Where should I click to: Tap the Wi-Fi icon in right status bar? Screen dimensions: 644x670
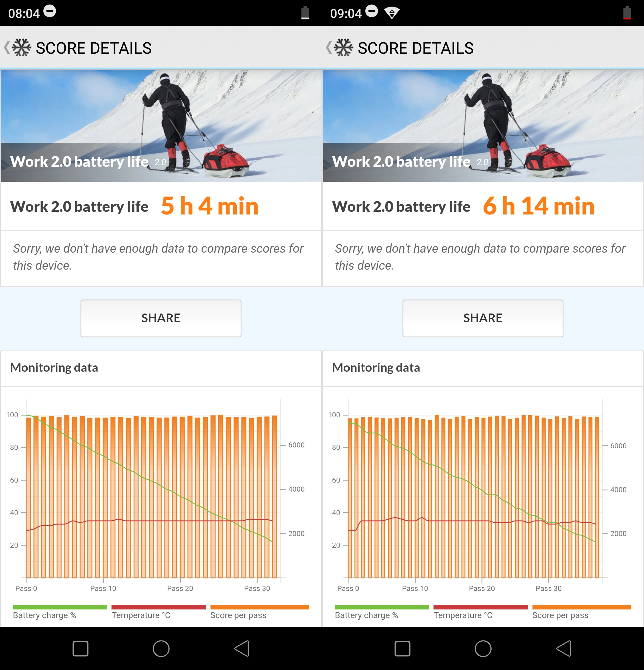(x=392, y=13)
